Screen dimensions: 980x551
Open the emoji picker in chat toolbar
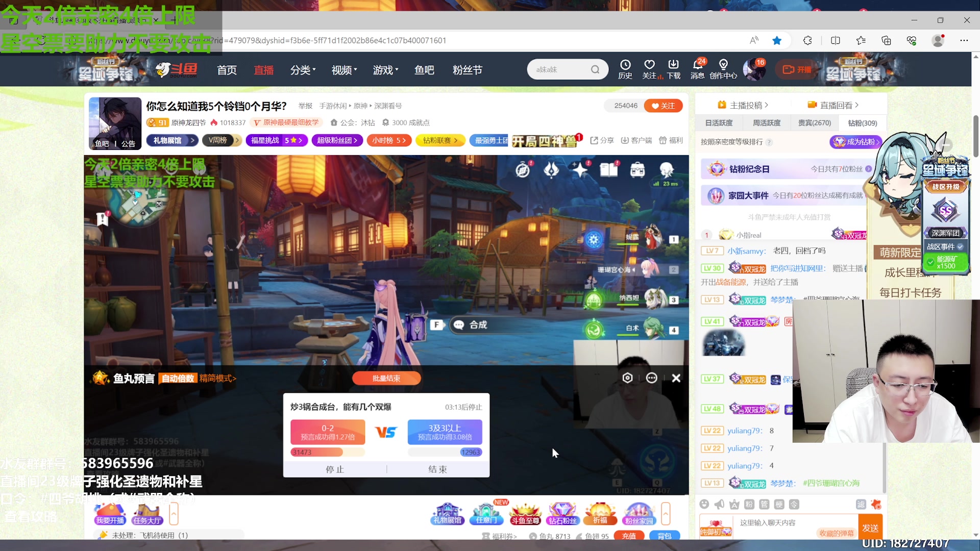(704, 504)
